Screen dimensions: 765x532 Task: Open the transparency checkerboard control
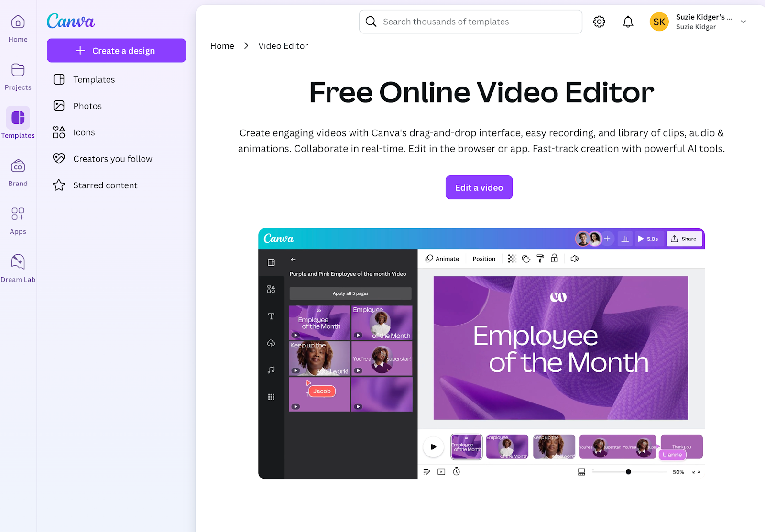coord(512,258)
